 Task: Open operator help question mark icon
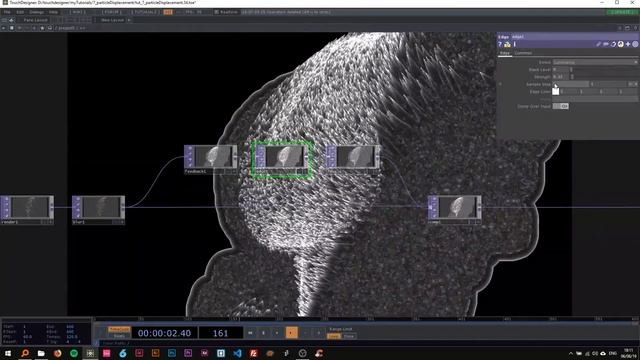pos(500,44)
